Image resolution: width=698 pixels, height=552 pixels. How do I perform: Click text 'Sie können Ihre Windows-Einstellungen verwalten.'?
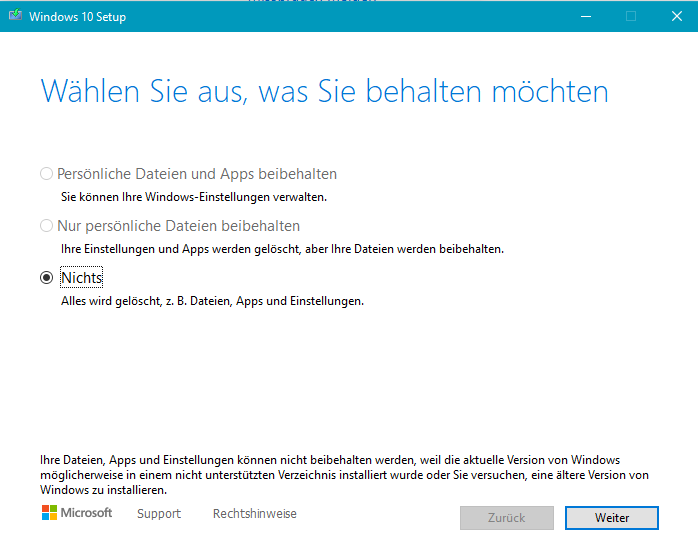pyautogui.click(x=194, y=197)
